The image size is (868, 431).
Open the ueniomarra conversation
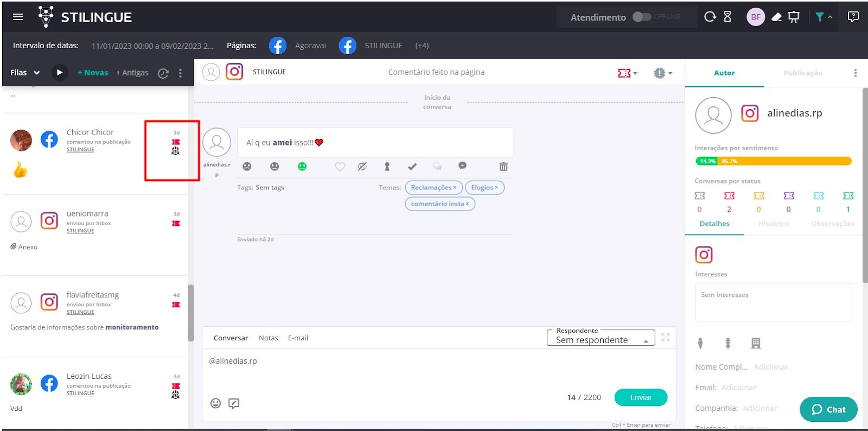(95, 235)
